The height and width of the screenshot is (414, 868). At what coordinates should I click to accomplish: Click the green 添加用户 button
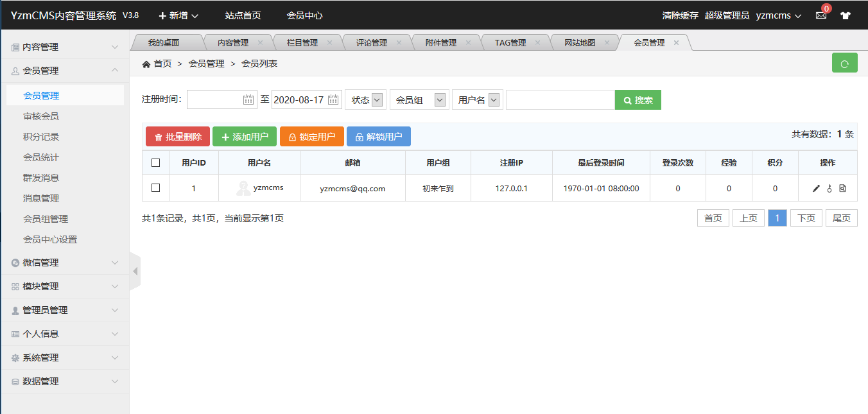245,137
